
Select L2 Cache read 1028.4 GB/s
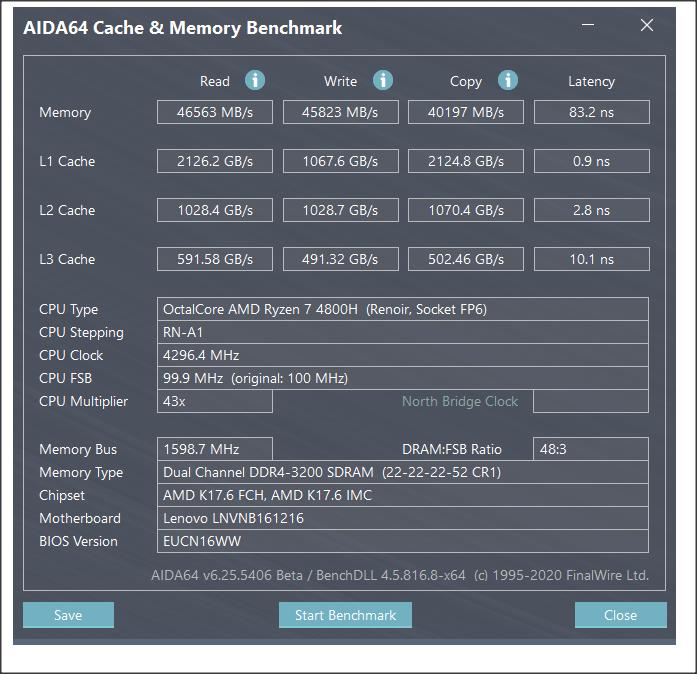[215, 210]
